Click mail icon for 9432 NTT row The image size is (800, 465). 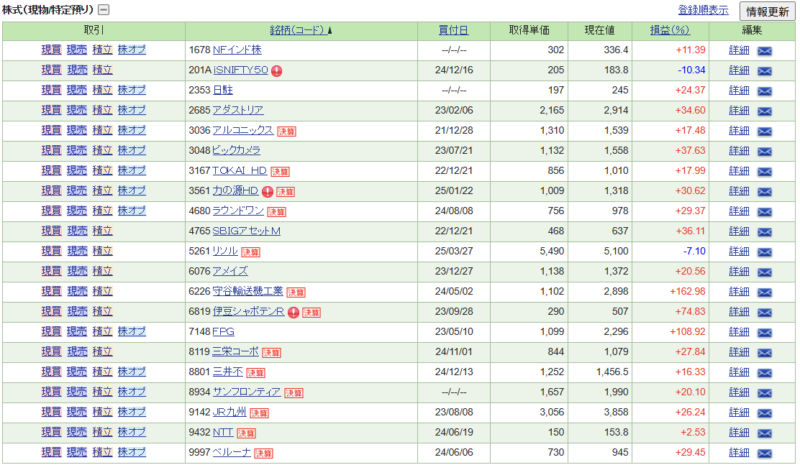[764, 433]
